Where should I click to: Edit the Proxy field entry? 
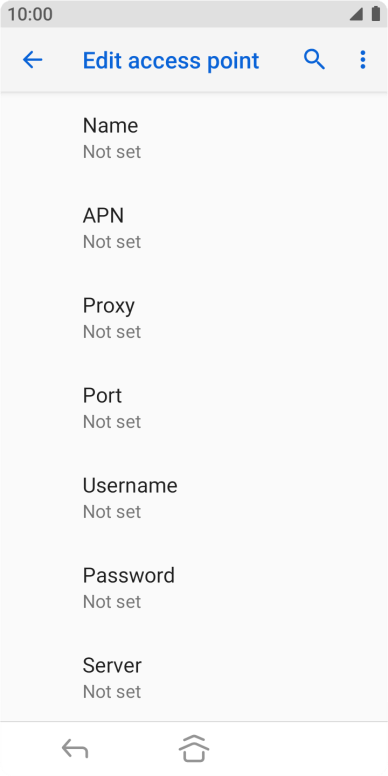pos(194,318)
